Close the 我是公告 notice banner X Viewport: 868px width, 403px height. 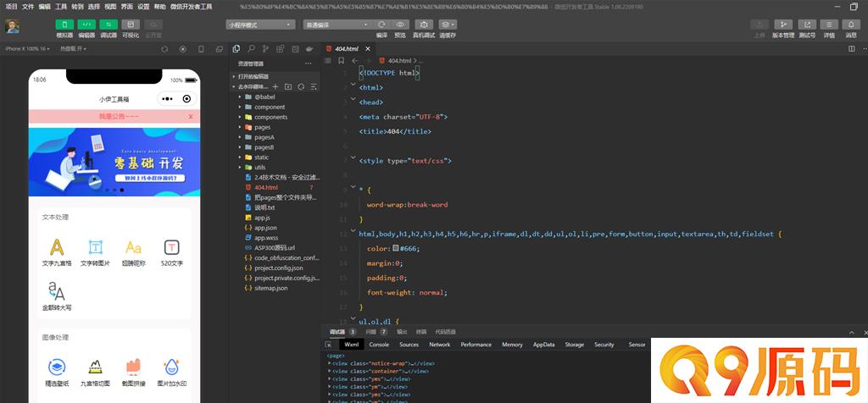191,117
